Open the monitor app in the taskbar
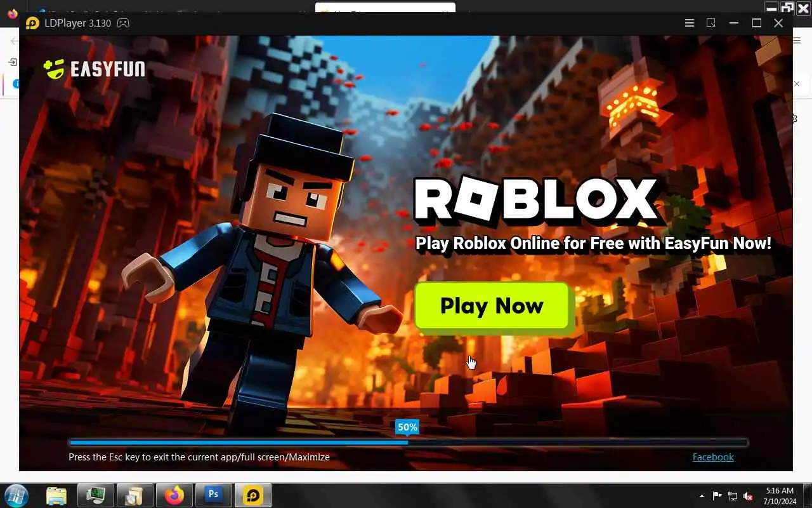812x508 pixels. (96, 495)
